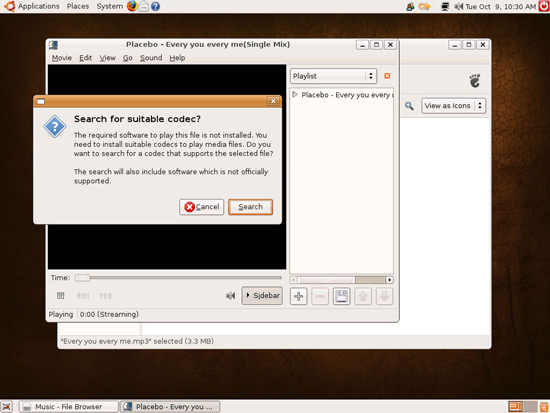Image resolution: width=550 pixels, height=413 pixels.
Task: Click the playlist scrollbar right arrow
Action: (389, 280)
